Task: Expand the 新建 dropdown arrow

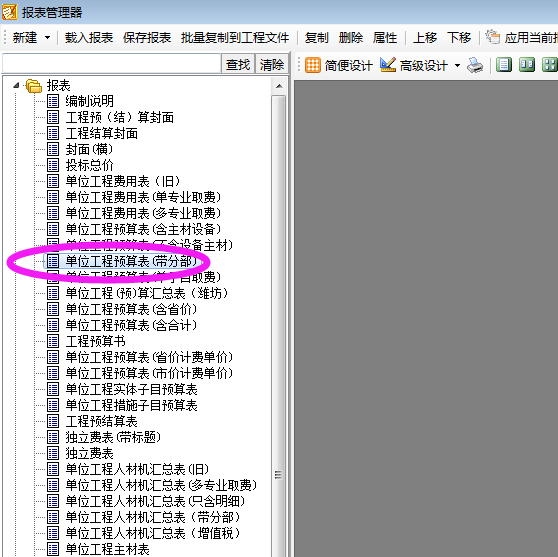Action: click(47, 37)
